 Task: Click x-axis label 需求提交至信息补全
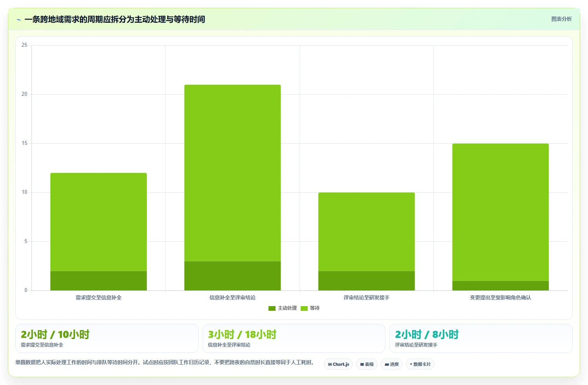(99, 297)
